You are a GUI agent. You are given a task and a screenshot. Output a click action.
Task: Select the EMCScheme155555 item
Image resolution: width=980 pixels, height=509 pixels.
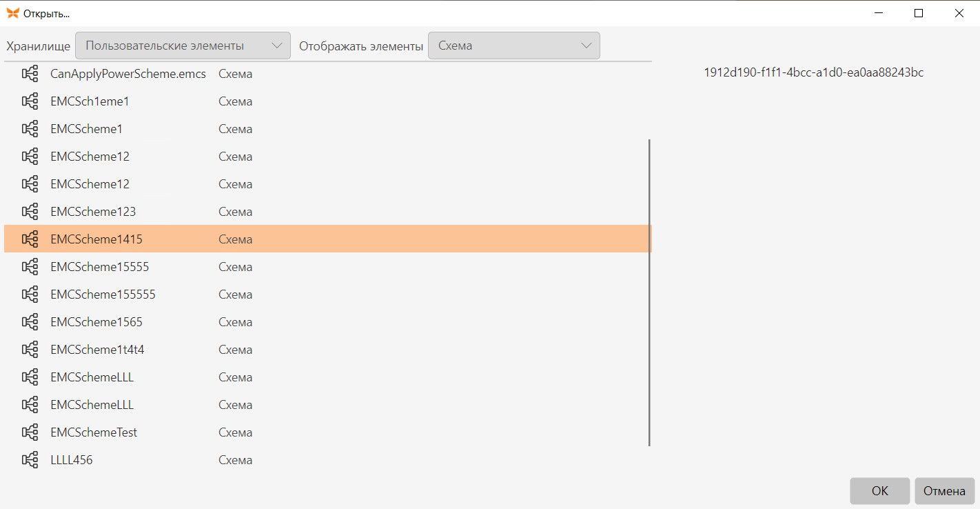[328, 295]
